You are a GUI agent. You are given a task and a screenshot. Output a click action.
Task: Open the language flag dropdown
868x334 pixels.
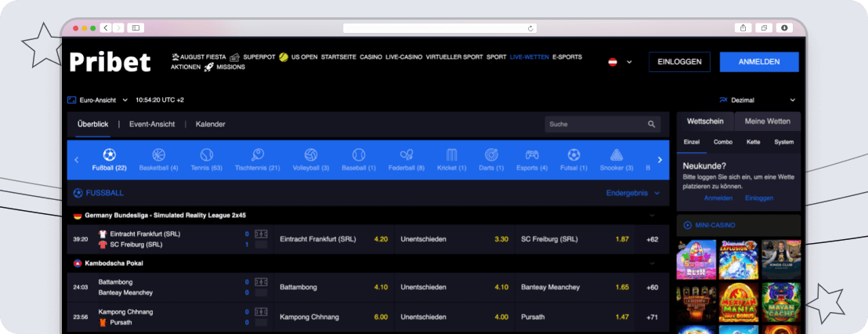click(620, 62)
